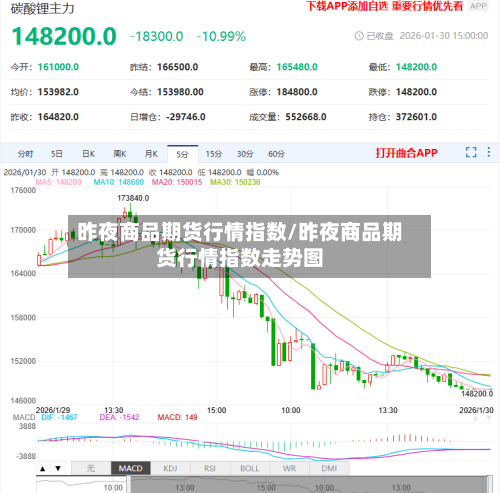Open the 月K chart tab
500x493 pixels.
click(151, 154)
